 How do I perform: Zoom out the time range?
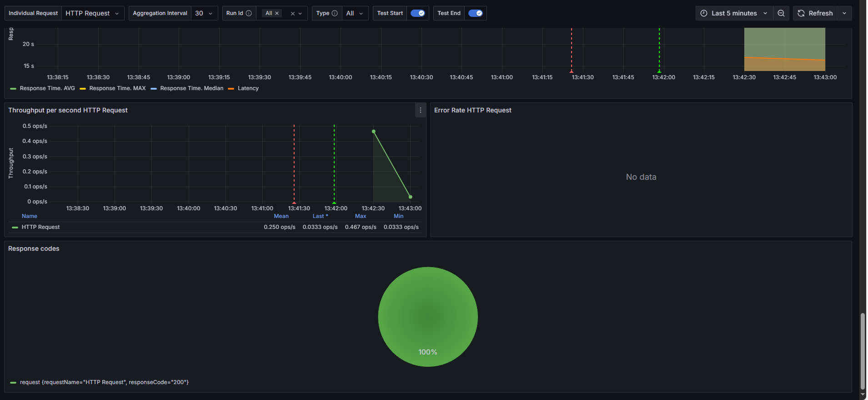click(x=781, y=13)
